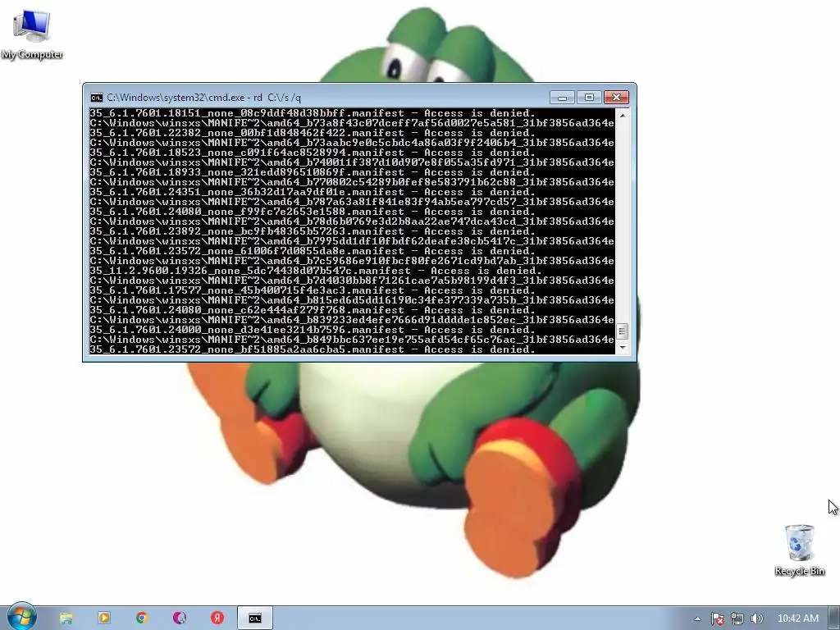This screenshot has width=840, height=630.
Task: Open the network status tray icon
Action: (x=737, y=619)
